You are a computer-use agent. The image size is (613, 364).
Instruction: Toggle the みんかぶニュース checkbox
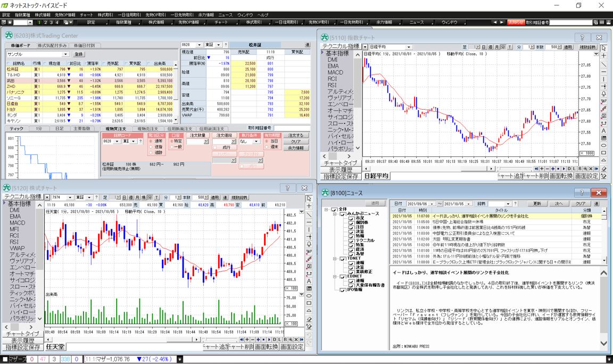tap(343, 214)
